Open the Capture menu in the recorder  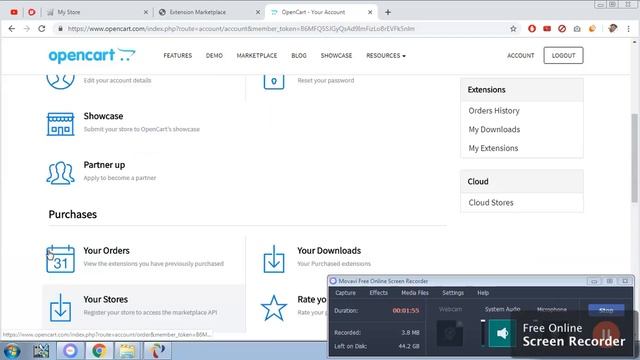pyautogui.click(x=345, y=293)
